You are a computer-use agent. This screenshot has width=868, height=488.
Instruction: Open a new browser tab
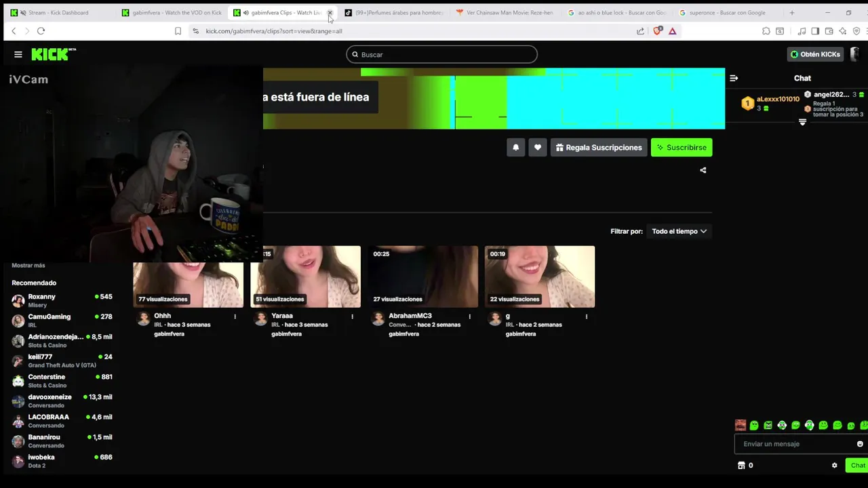point(791,13)
